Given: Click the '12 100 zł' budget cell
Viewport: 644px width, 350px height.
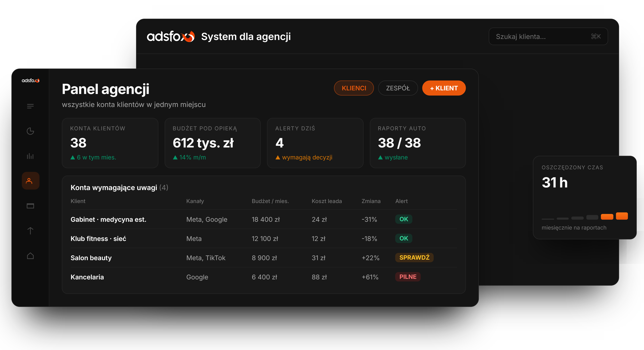Looking at the screenshot, I should pos(265,239).
